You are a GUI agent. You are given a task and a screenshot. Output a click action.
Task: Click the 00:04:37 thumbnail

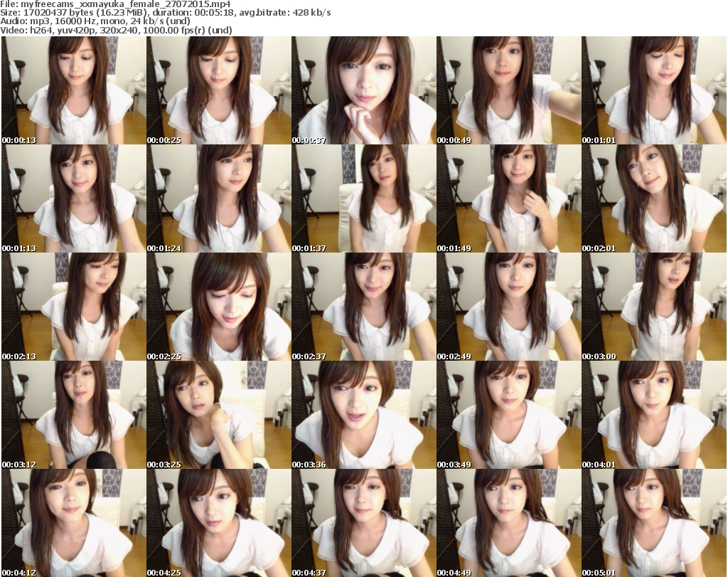coord(363,523)
